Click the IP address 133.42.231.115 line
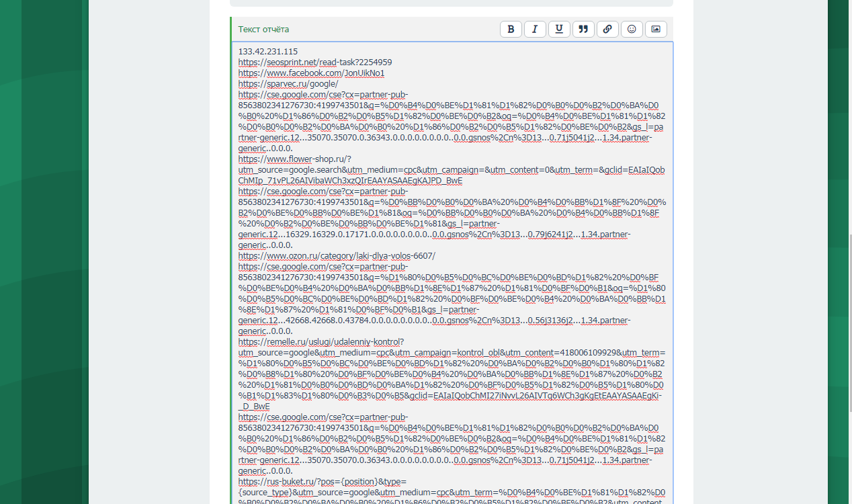The width and height of the screenshot is (852, 504). pos(268,52)
